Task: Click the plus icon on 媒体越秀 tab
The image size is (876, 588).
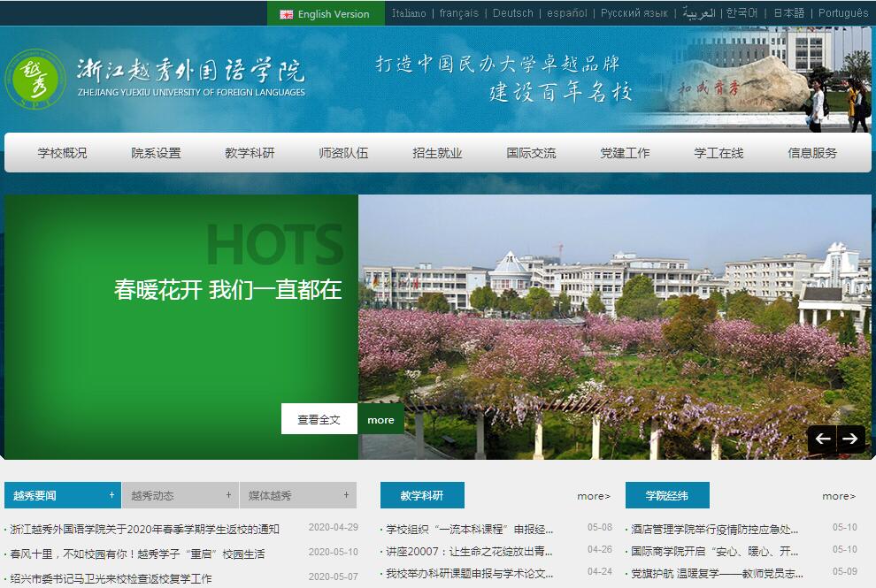Action: (346, 495)
